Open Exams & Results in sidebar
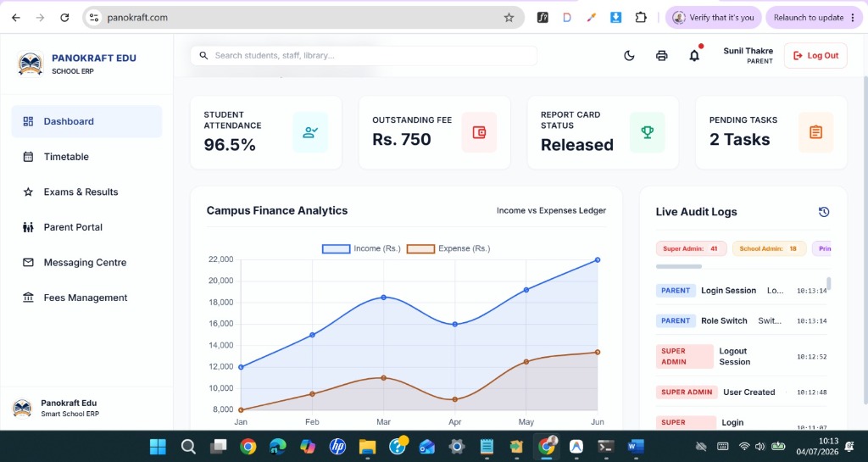The width and height of the screenshot is (868, 462). click(x=87, y=192)
